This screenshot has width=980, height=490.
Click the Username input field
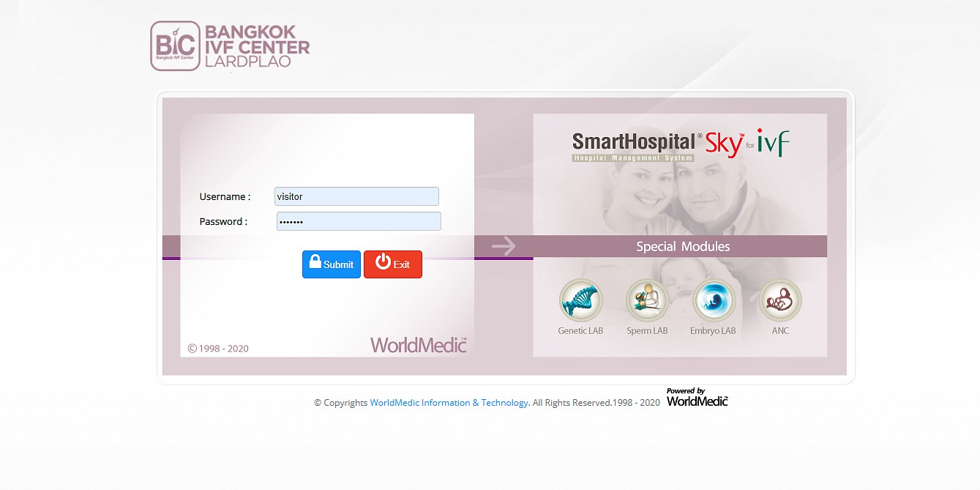click(x=356, y=196)
